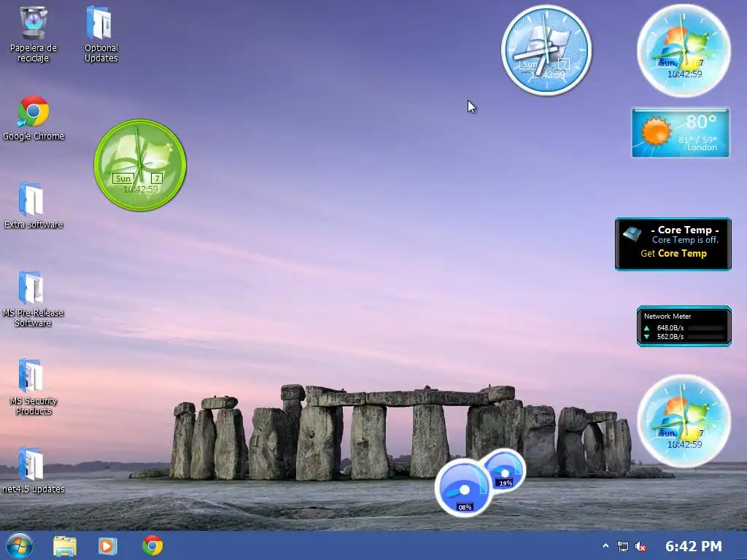Click the Core Temp chip icon
This screenshot has width=747, height=560.
632,233
